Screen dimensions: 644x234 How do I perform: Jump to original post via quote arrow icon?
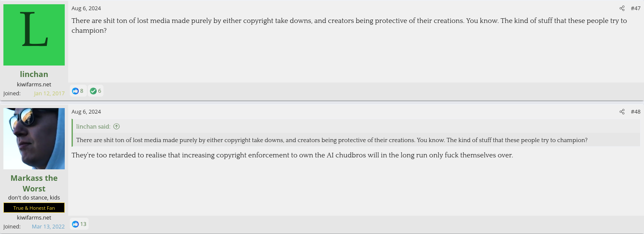click(x=117, y=126)
